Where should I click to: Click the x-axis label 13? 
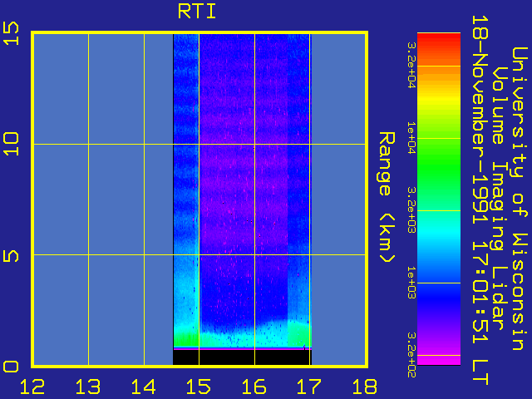pyautogui.click(x=88, y=387)
